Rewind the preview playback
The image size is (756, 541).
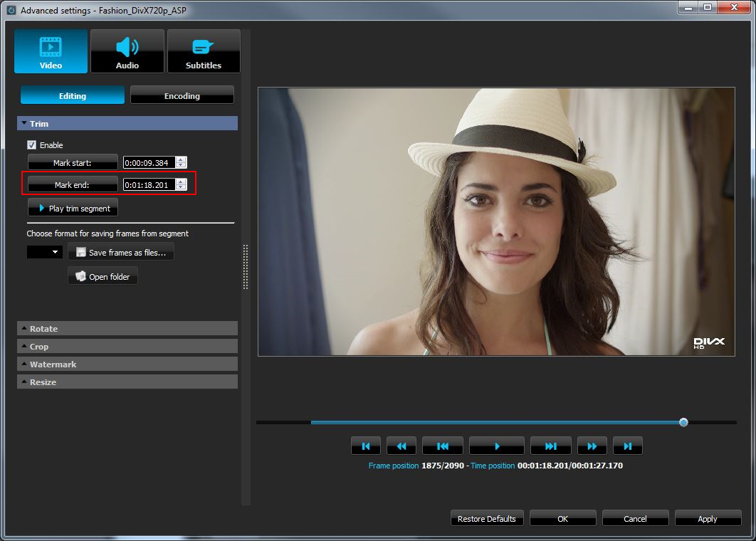(x=401, y=445)
